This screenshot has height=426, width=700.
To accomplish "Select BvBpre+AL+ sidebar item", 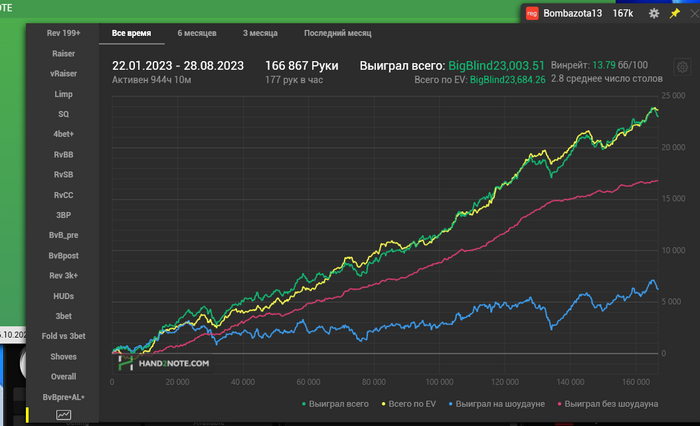I will pyautogui.click(x=63, y=397).
